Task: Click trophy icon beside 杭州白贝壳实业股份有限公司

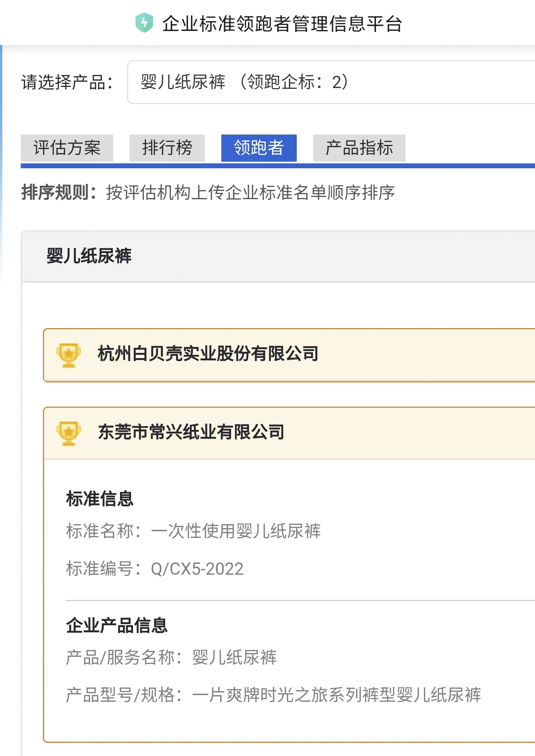Action: (69, 355)
